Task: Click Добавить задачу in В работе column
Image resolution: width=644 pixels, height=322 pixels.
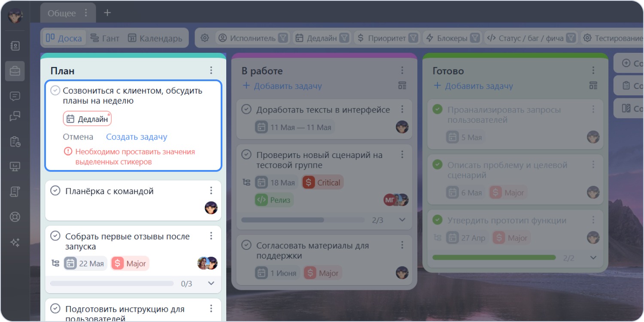Action: [x=282, y=86]
